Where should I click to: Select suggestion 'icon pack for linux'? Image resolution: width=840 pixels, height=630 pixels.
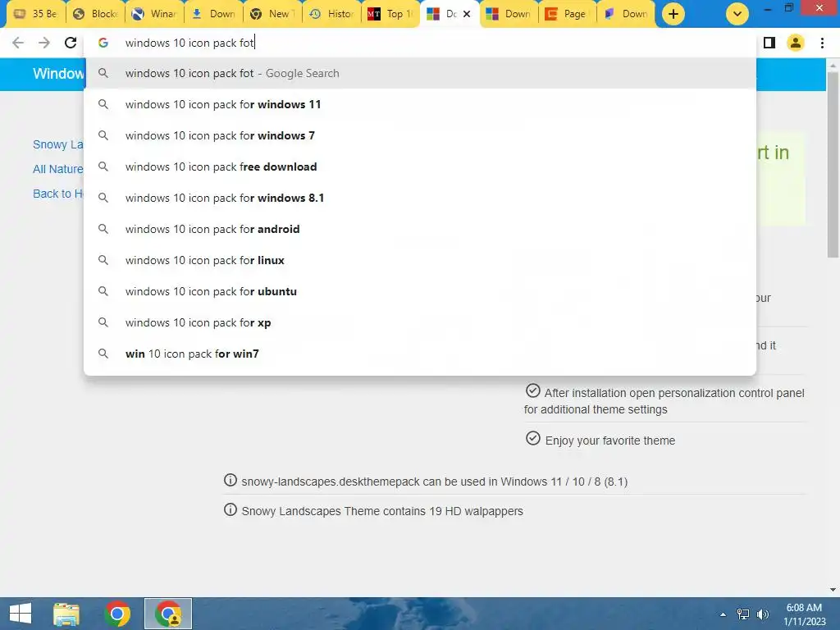[420, 260]
